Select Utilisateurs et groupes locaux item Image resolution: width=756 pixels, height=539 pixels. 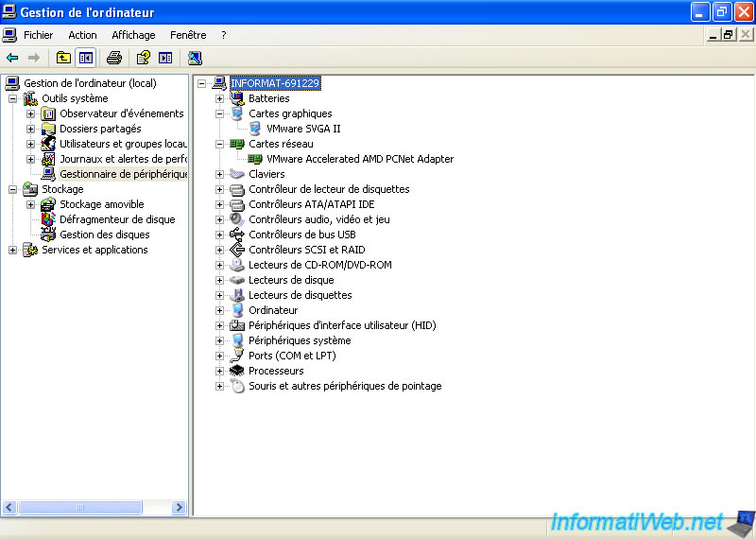(x=123, y=144)
